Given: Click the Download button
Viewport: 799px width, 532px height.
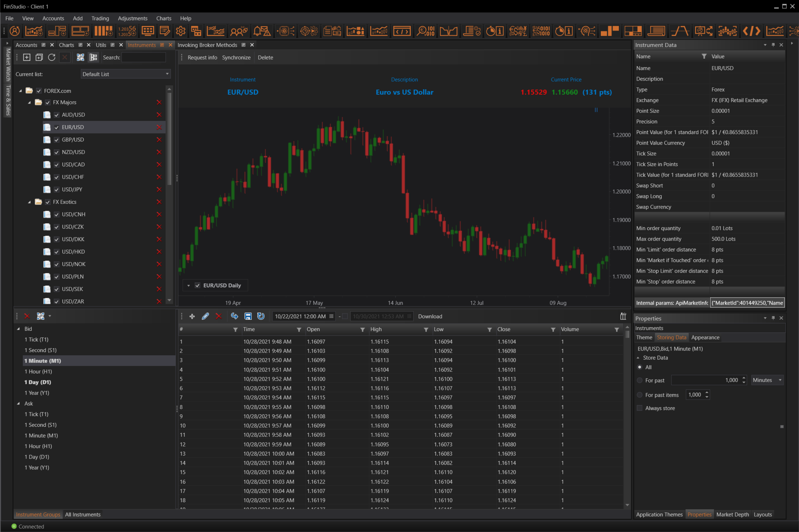Looking at the screenshot, I should 430,316.
